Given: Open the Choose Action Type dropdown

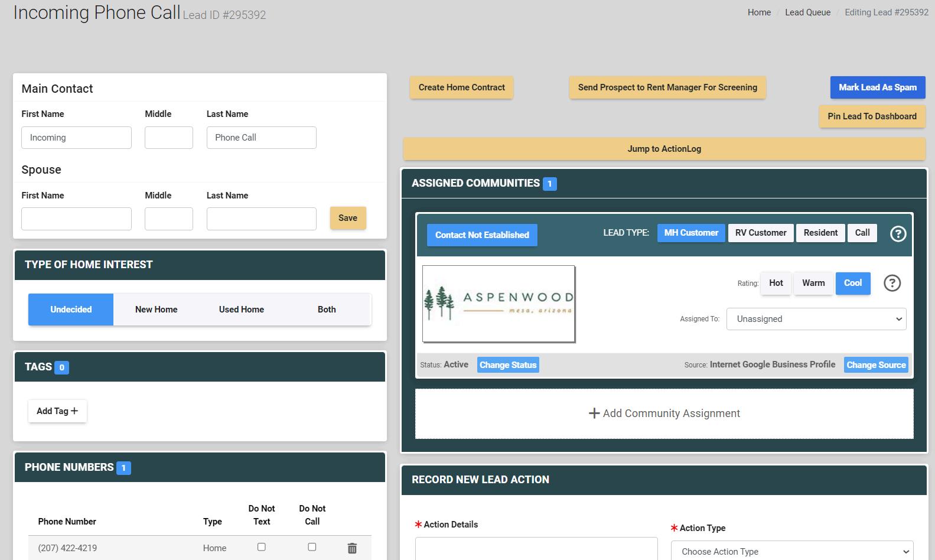Looking at the screenshot, I should (792, 551).
